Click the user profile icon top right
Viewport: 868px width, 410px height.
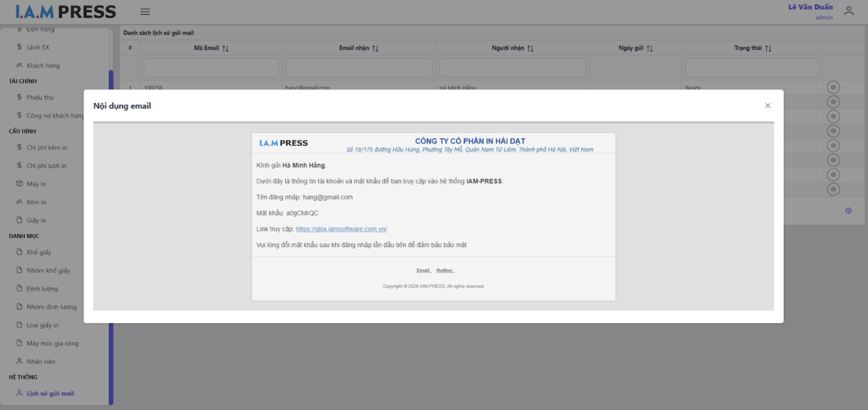(x=849, y=10)
